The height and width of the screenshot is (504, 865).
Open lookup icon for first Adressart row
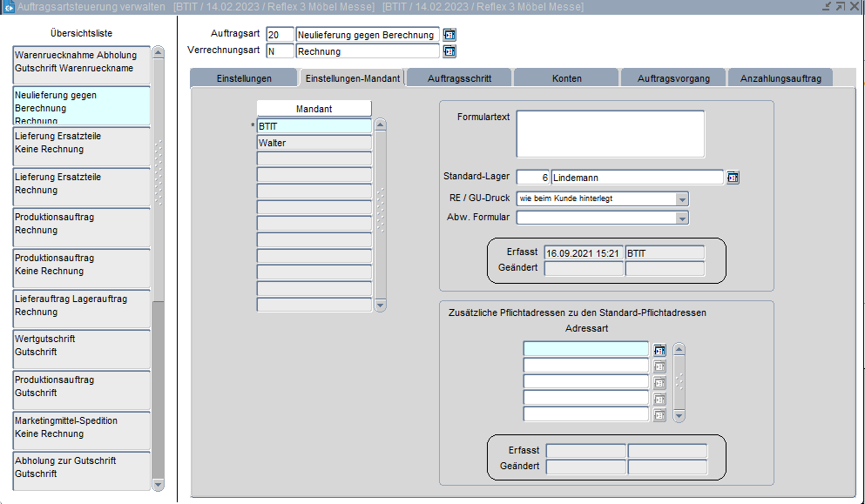point(659,350)
